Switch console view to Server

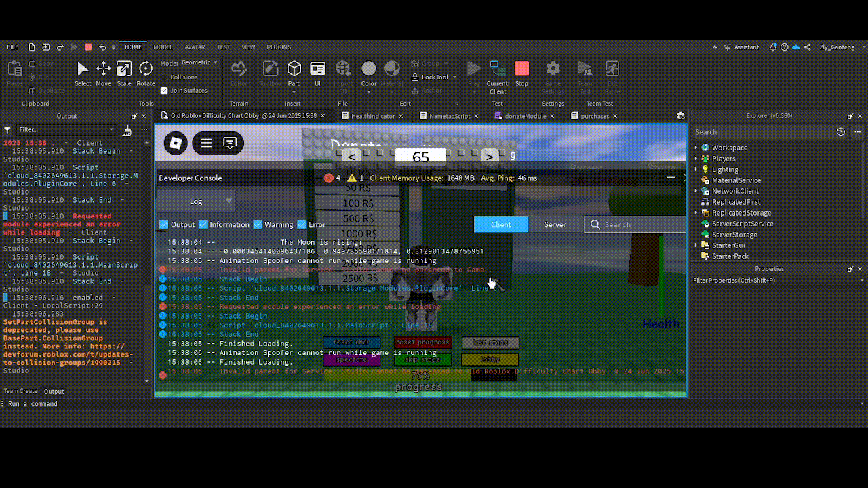point(555,224)
